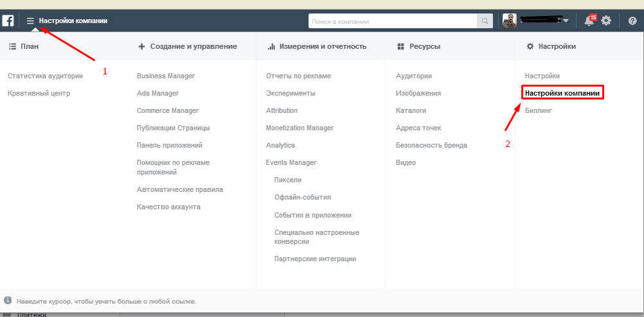Screen dimensions: 644x317
Task: Open 'Адреса точек'
Action: (419, 128)
